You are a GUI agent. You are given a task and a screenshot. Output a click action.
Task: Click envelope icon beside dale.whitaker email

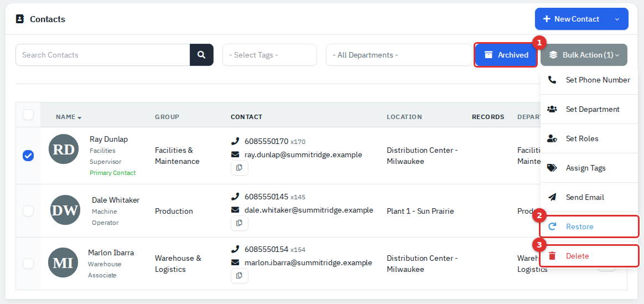[x=235, y=210]
